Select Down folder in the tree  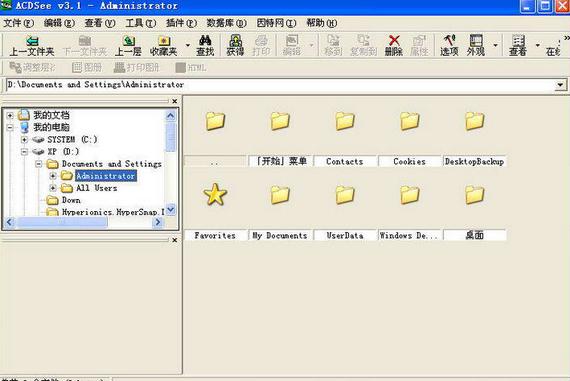click(71, 200)
